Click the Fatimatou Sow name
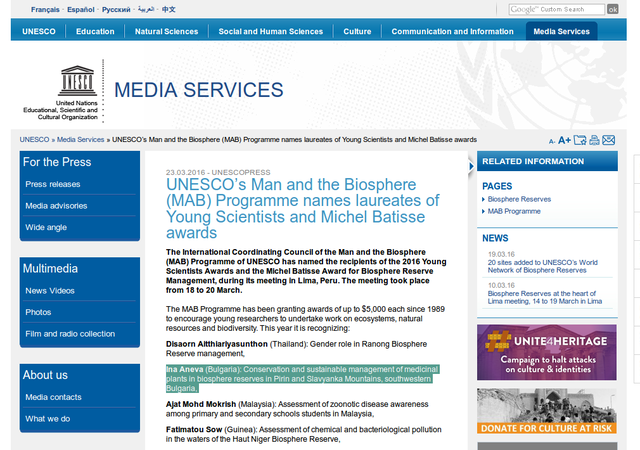Image resolution: width=640 pixels, height=450 pixels. coord(194,430)
